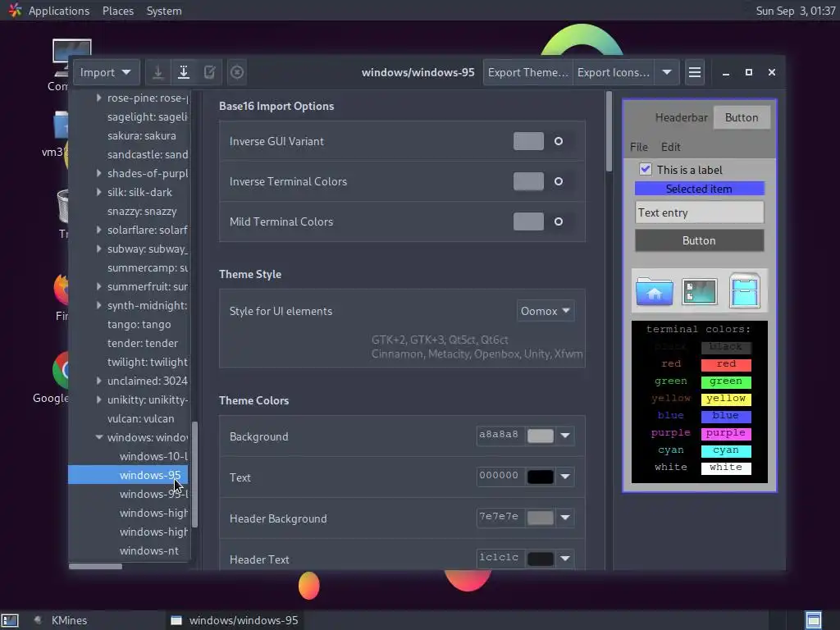
Task: Select the windows-10 theme entry
Action: (x=153, y=456)
